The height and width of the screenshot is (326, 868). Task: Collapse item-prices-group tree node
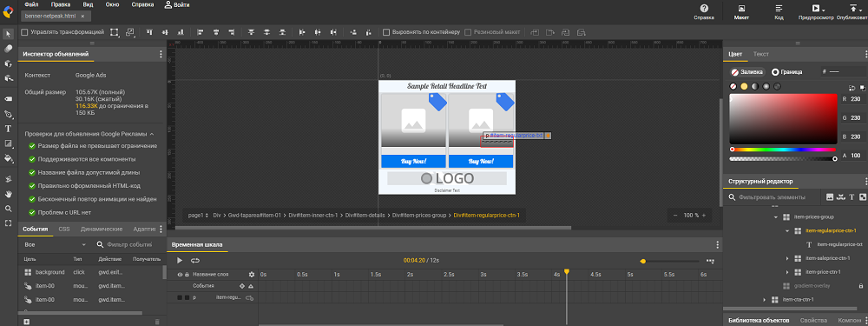776,216
